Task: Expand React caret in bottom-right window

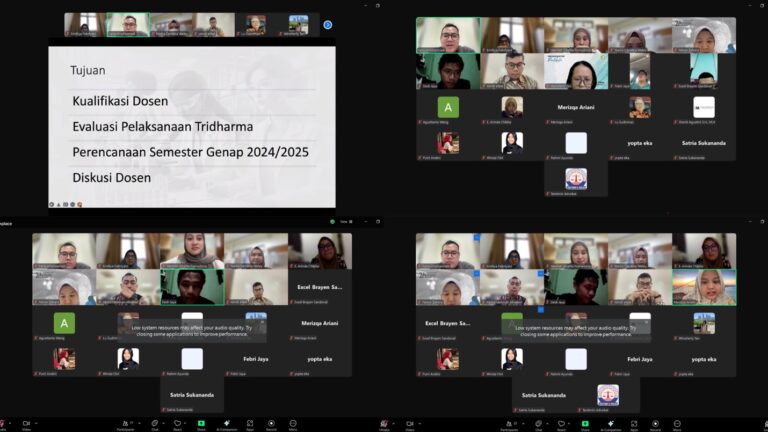Action: (570, 423)
